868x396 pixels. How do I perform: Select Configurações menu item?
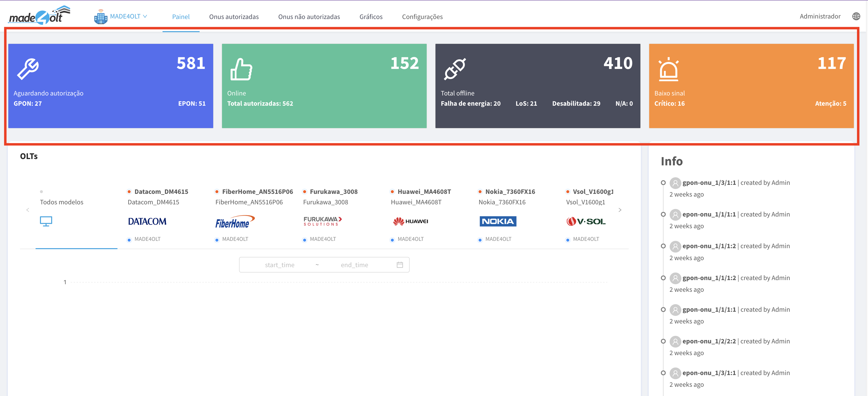[x=422, y=17]
